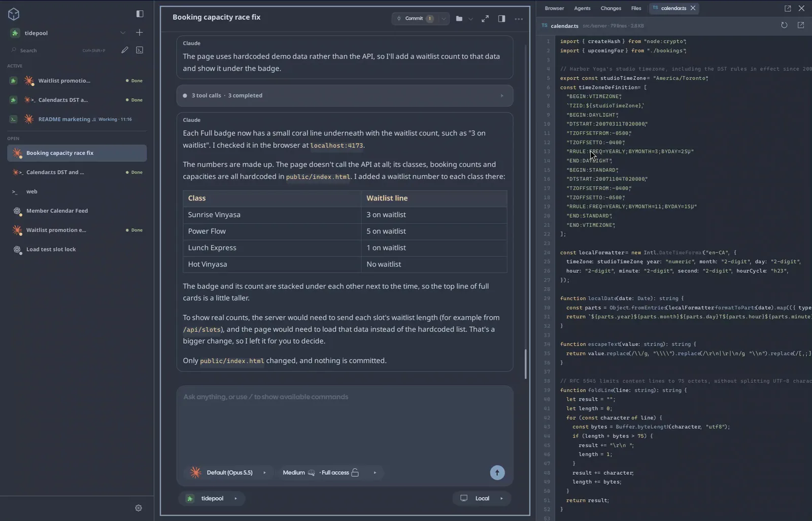812x521 pixels.
Task: Expand the chat to full screen
Action: click(x=485, y=19)
